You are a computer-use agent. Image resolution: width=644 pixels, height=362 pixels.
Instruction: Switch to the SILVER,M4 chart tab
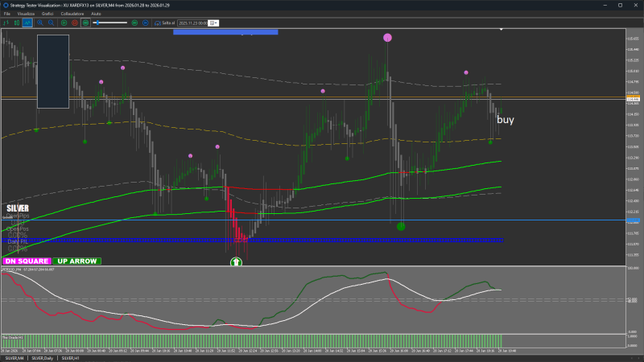[x=14, y=358]
